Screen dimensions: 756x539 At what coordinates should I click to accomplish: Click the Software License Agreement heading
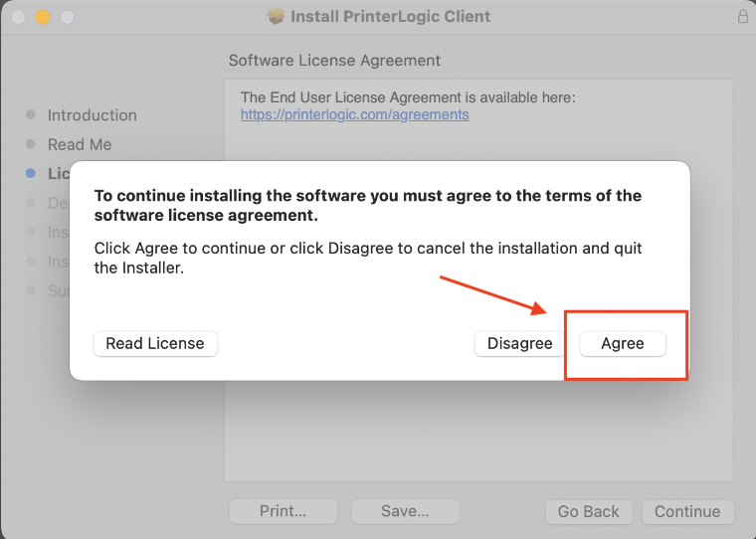[334, 61]
